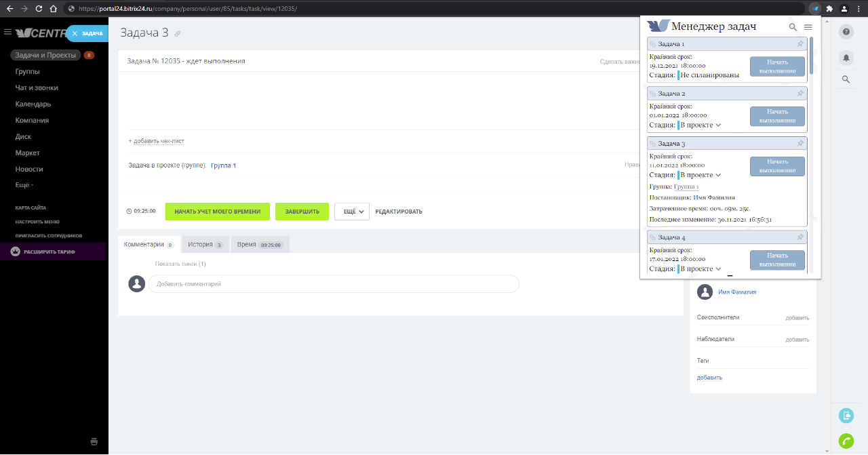The image size is (868, 455).
Task: Open Чат и звонки menu item
Action: (x=37, y=87)
